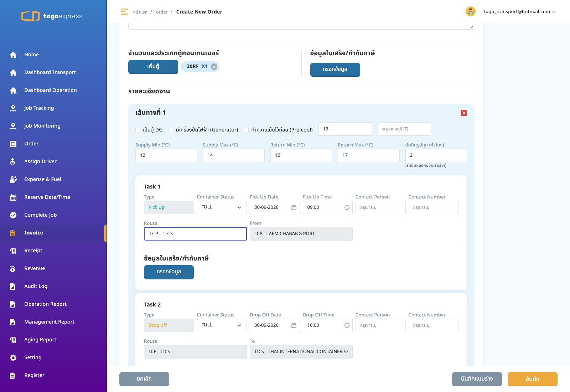Expand Task 1 Container Status dropdown

coord(222,207)
